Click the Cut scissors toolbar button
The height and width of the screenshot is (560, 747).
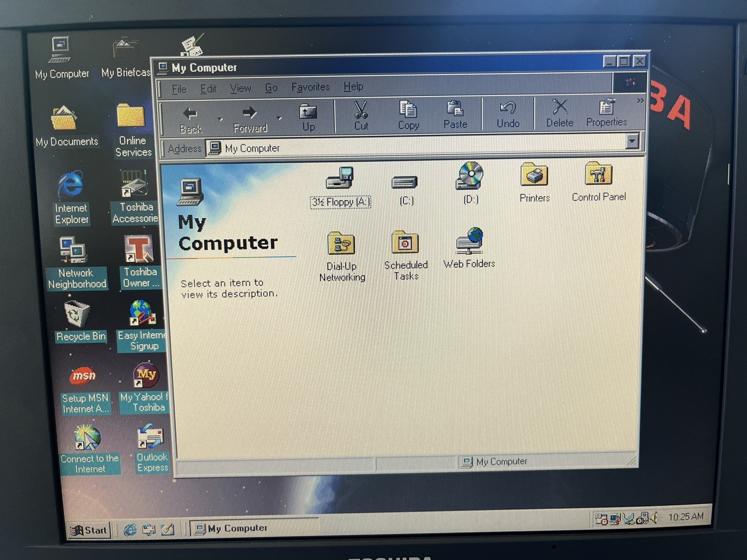(x=361, y=116)
